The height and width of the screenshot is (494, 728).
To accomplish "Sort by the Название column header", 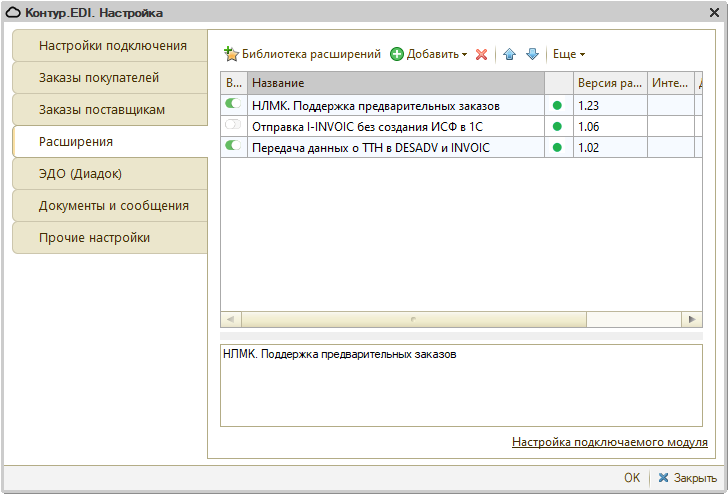I will click(394, 83).
